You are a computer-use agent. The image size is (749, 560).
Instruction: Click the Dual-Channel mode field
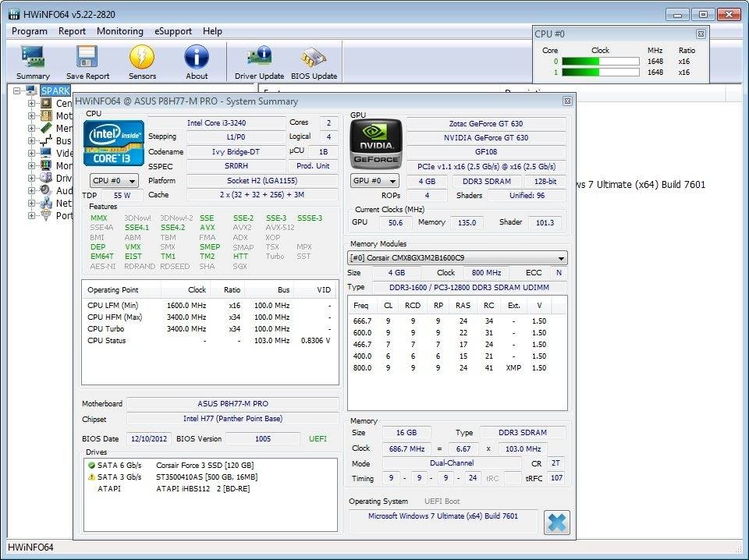tap(452, 463)
